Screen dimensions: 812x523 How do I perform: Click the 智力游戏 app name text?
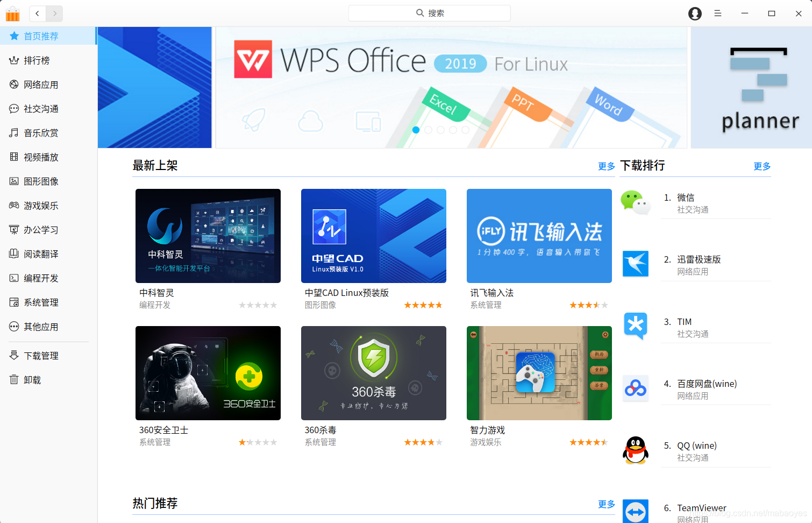coord(488,430)
